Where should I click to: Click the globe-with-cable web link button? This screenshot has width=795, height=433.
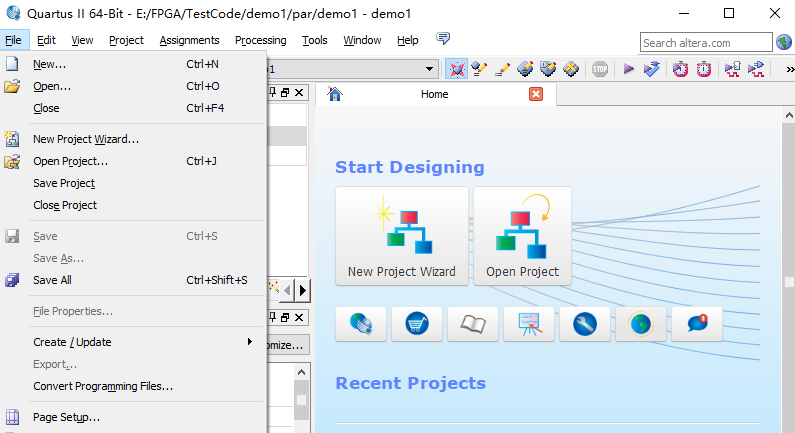361,323
